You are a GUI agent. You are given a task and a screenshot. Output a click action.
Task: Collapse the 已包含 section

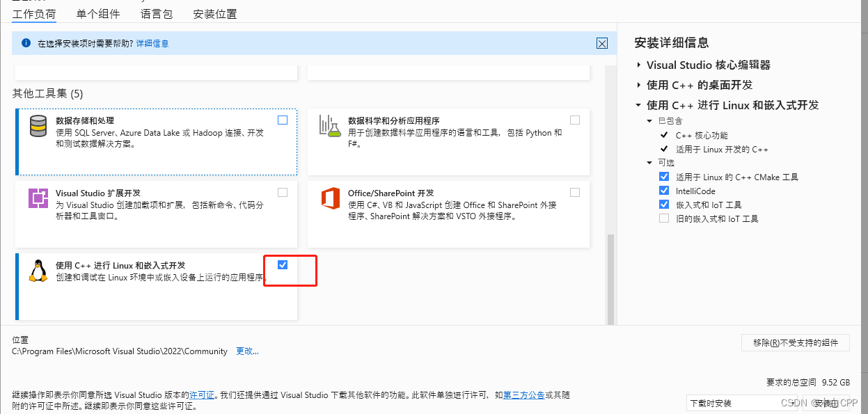click(650, 121)
